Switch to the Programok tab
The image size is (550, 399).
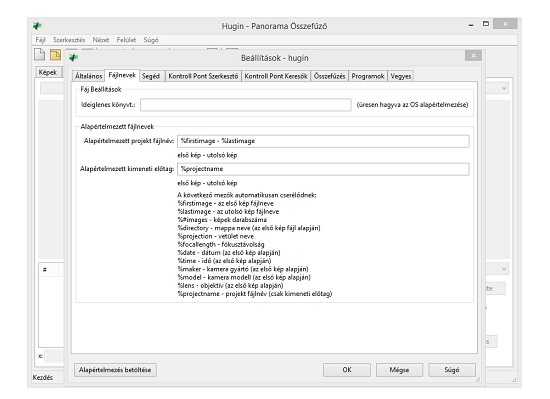point(368,76)
